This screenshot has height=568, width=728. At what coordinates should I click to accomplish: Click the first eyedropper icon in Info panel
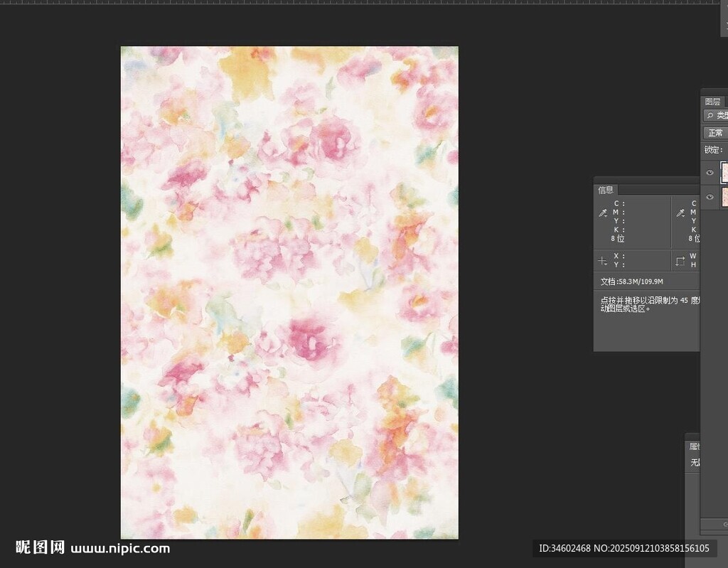[x=603, y=213]
